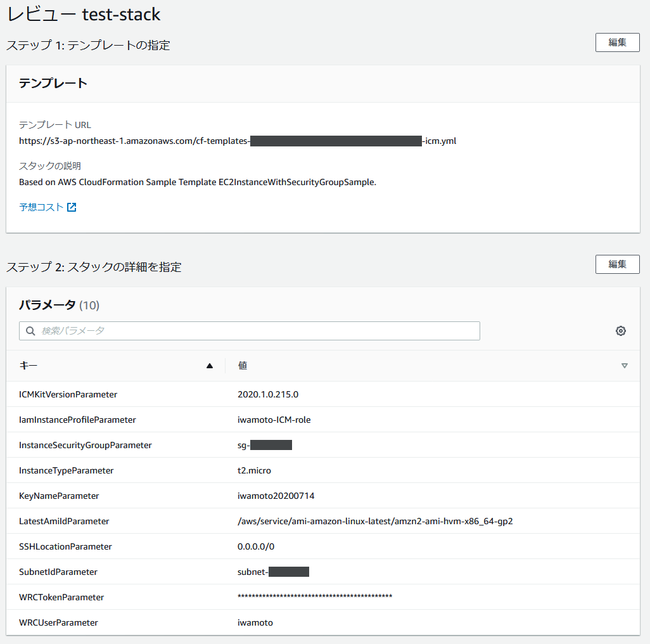Open parameter table settings gear icon
The width and height of the screenshot is (650, 644).
coord(621,331)
